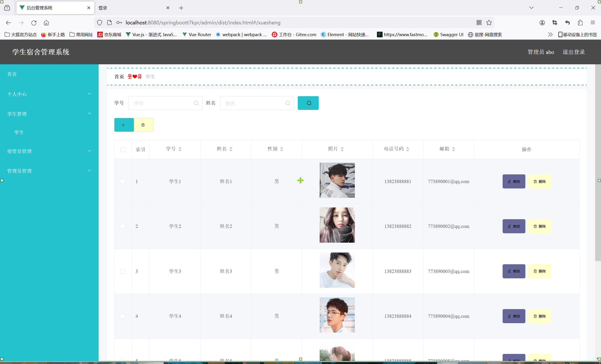Open the 工作台 Gitee.com bookmark
Screen dimensions: 601x364
294,35
